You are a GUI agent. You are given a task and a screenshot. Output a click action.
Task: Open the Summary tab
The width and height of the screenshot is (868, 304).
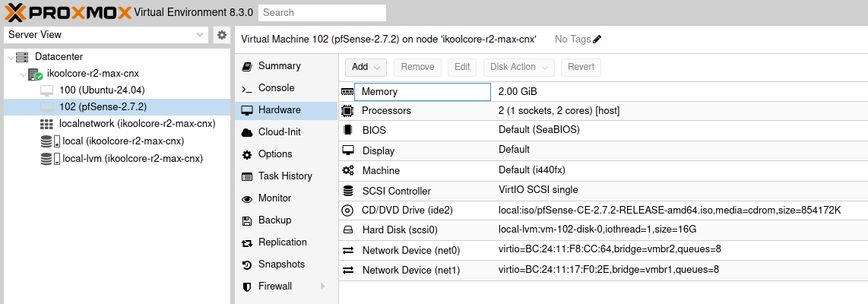click(287, 66)
